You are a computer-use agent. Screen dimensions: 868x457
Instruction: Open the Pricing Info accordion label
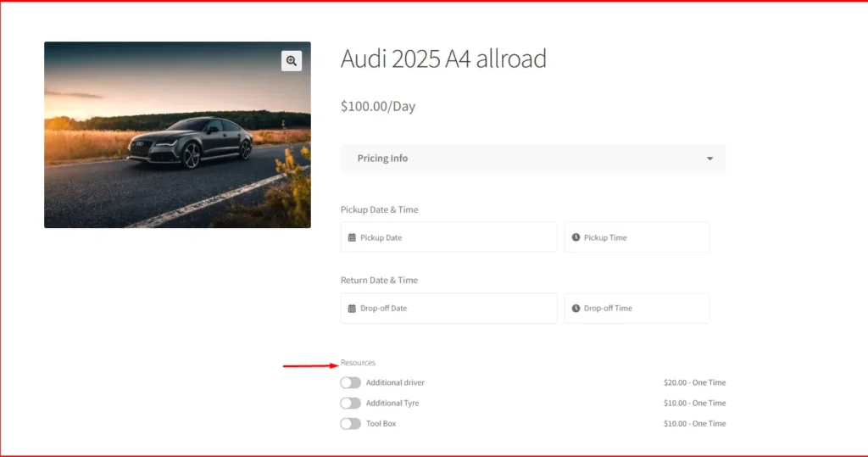[x=382, y=159]
